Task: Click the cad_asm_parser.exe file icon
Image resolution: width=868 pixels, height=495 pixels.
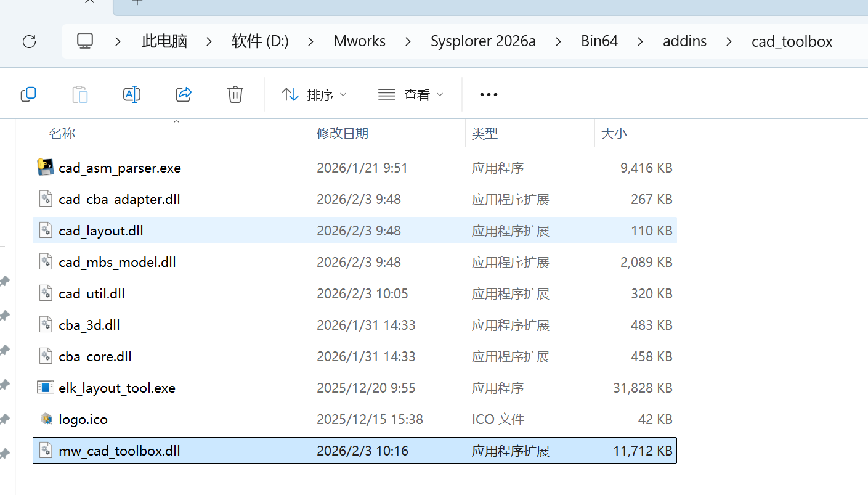Action: click(46, 167)
